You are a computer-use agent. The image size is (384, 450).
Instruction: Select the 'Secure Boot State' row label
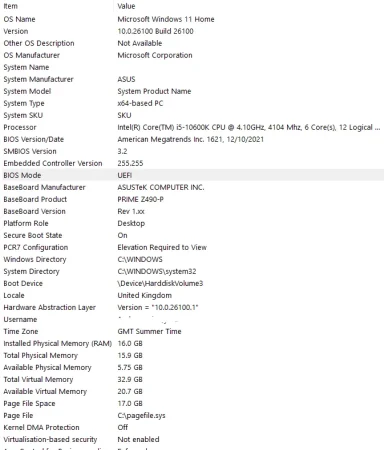(x=33, y=235)
